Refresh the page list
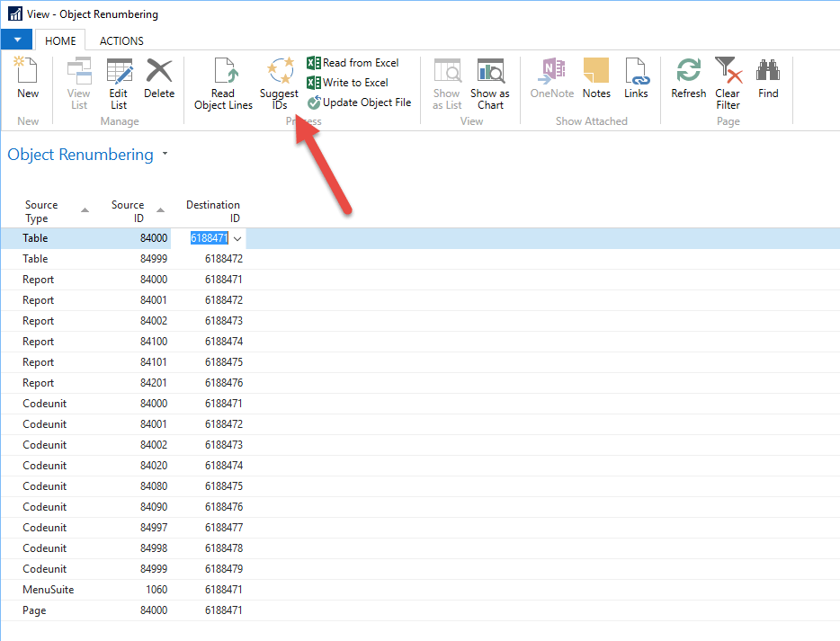 click(x=689, y=77)
